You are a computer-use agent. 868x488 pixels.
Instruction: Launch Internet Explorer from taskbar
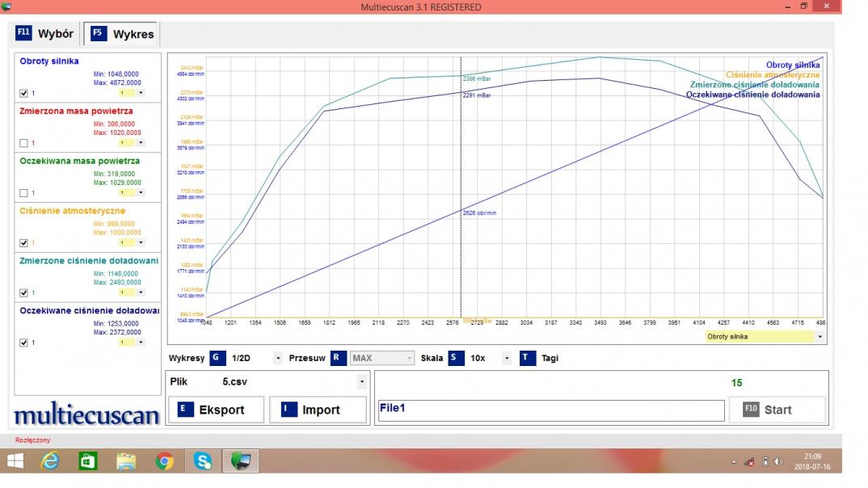(50, 461)
